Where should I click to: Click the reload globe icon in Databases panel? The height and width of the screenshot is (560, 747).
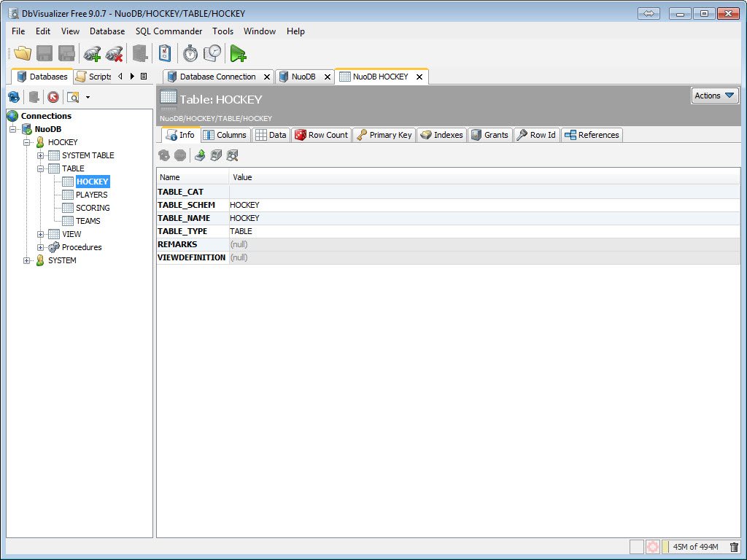click(x=13, y=97)
